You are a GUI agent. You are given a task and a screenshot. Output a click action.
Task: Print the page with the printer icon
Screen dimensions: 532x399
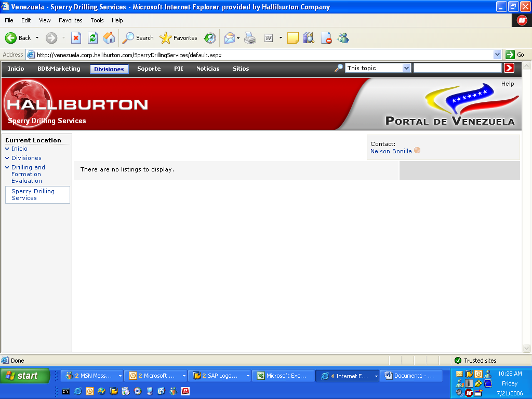tap(250, 38)
